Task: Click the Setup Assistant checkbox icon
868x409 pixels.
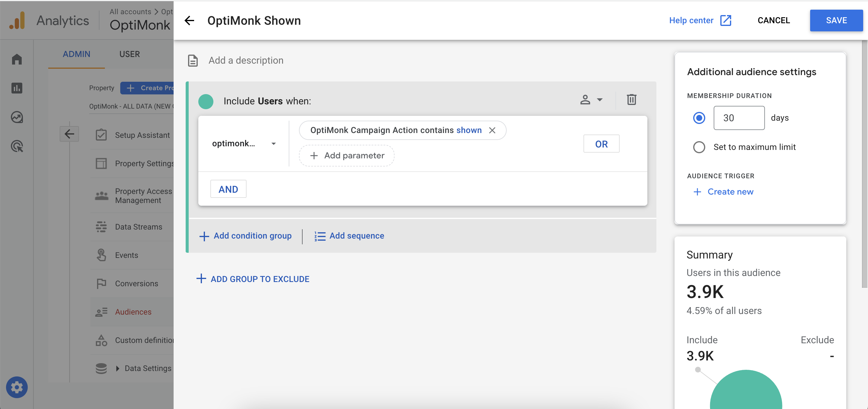Action: click(x=101, y=135)
